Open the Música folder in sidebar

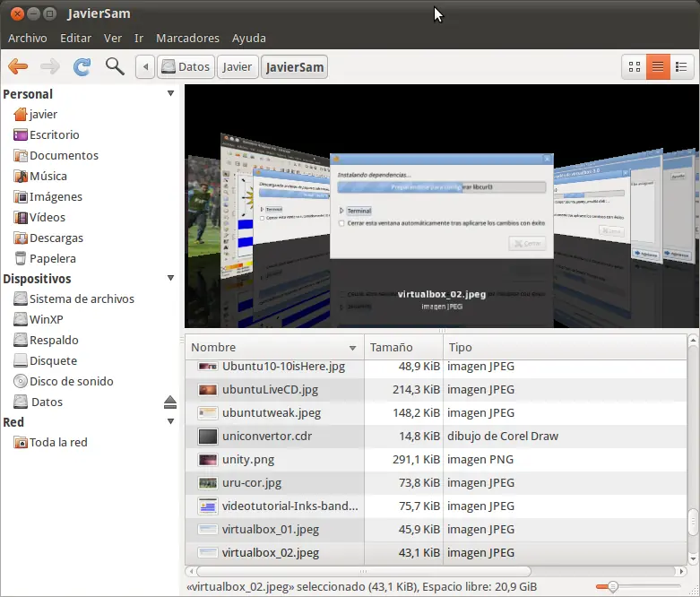point(48,176)
